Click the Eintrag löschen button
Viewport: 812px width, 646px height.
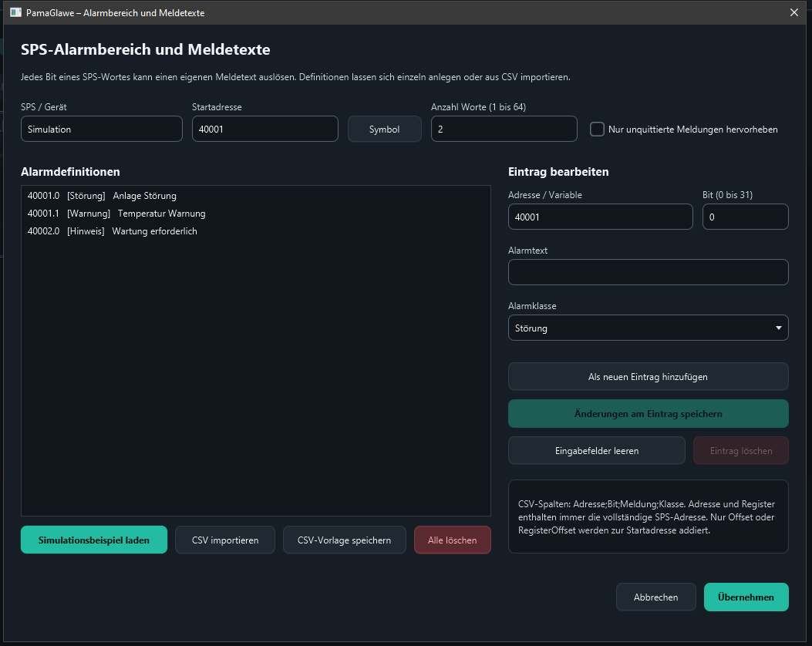click(741, 450)
